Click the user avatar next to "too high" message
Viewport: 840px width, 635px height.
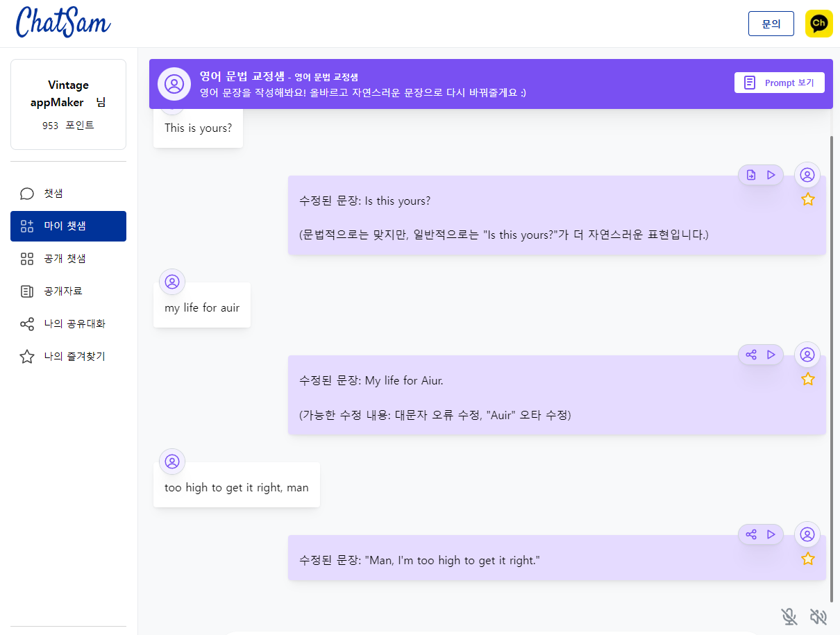click(x=171, y=461)
